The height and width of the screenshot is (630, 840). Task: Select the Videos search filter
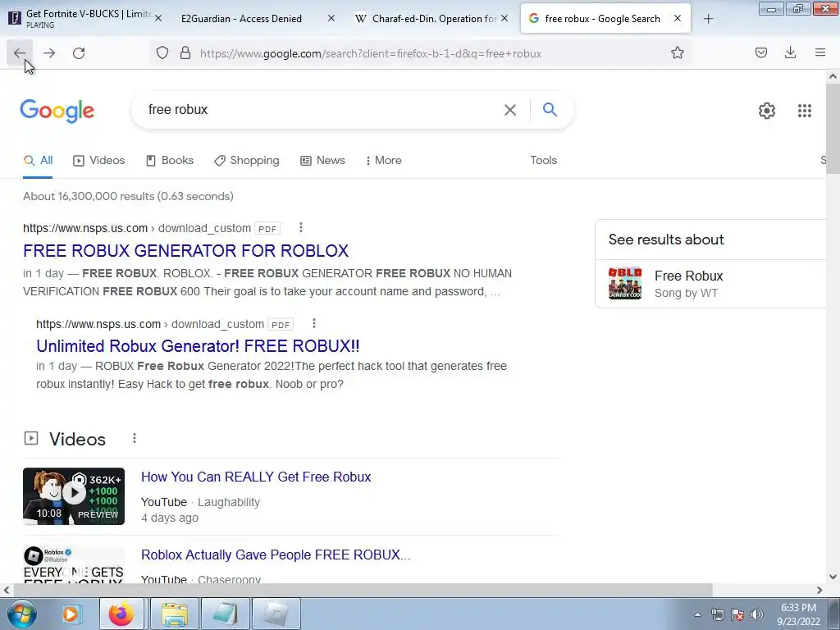(x=99, y=160)
